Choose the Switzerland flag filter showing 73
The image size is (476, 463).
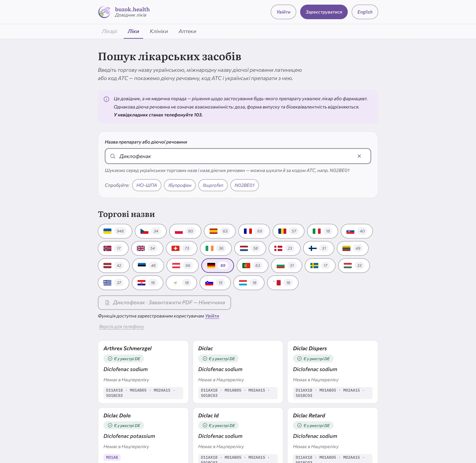coord(182,248)
